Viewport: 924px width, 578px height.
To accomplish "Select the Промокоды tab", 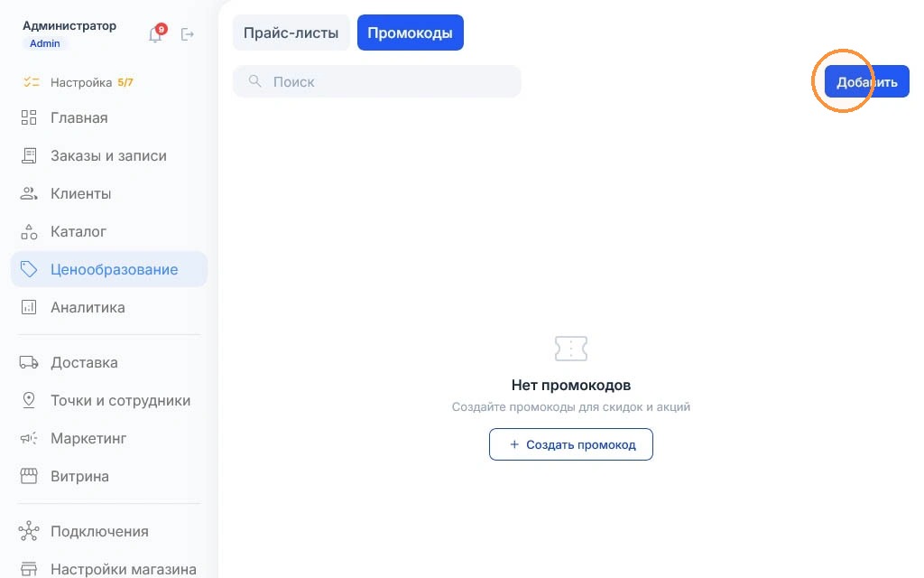I will coord(411,33).
